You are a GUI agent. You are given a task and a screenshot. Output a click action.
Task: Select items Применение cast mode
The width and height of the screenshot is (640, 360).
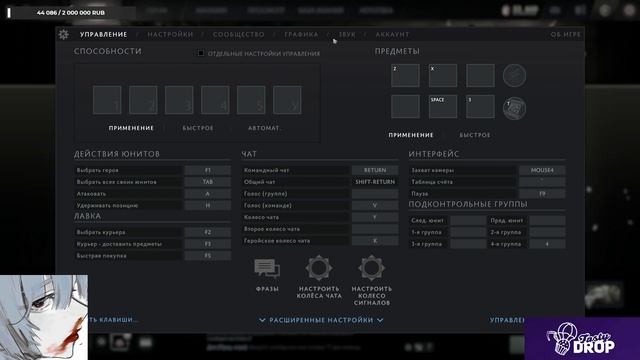(x=411, y=135)
